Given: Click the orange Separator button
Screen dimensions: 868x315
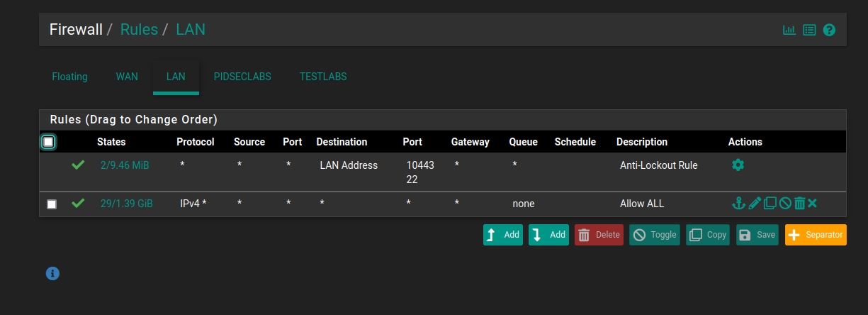Looking at the screenshot, I should pyautogui.click(x=816, y=235).
